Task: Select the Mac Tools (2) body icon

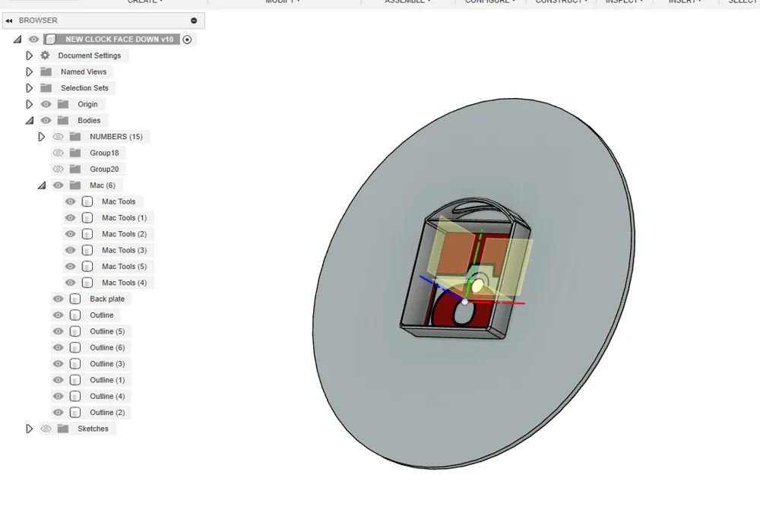Action: point(87,233)
